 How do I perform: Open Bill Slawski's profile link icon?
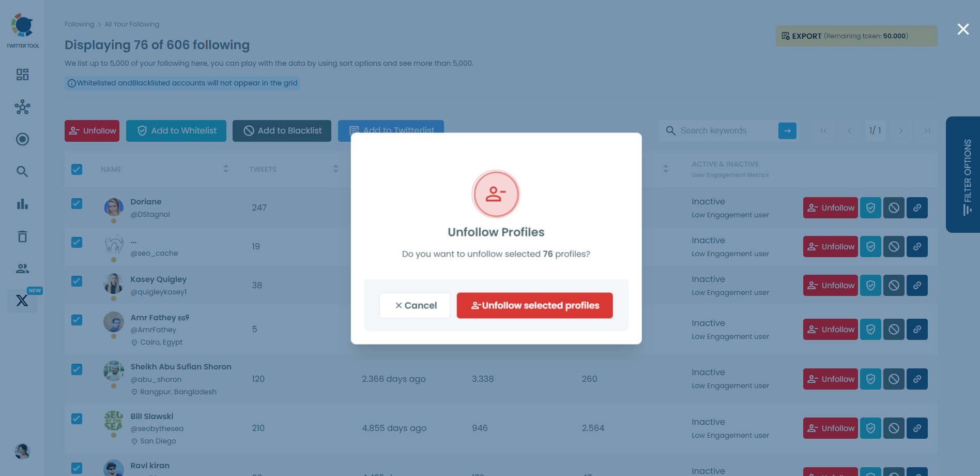(x=917, y=428)
